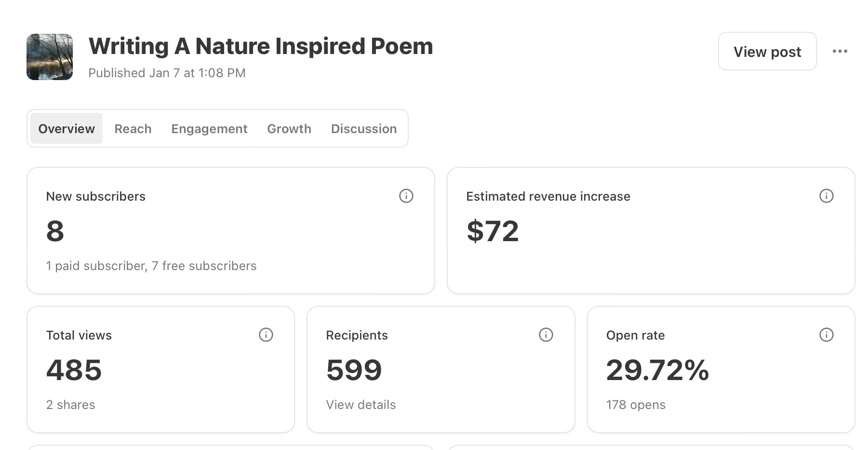Click the $72 revenue figure
Image resolution: width=868 pixels, height=450 pixels.
pyautogui.click(x=493, y=231)
